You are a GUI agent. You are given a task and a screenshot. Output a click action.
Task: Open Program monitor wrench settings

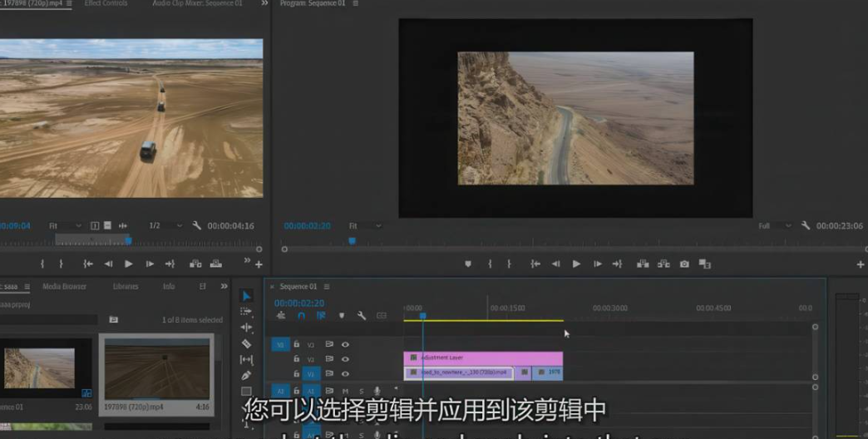[806, 225]
